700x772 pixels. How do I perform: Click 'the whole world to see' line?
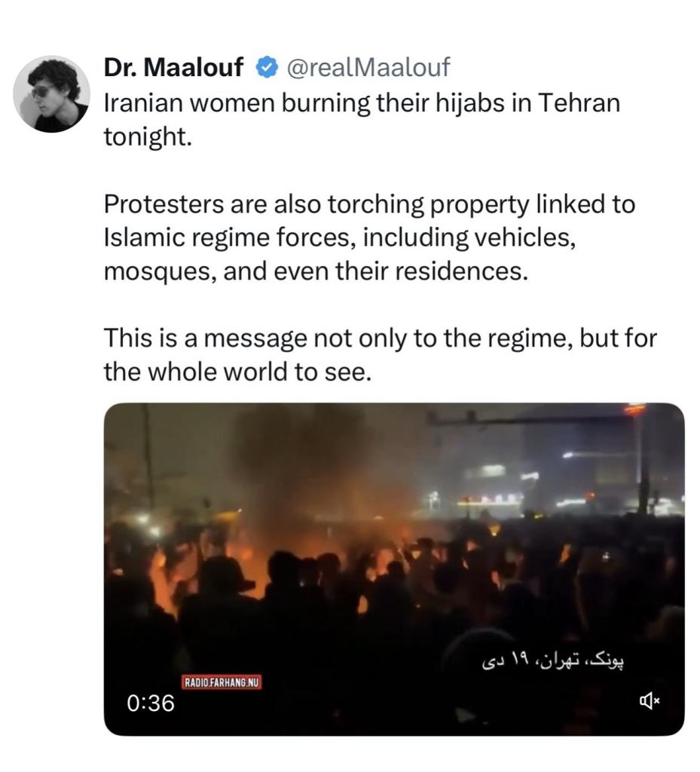pyautogui.click(x=237, y=372)
